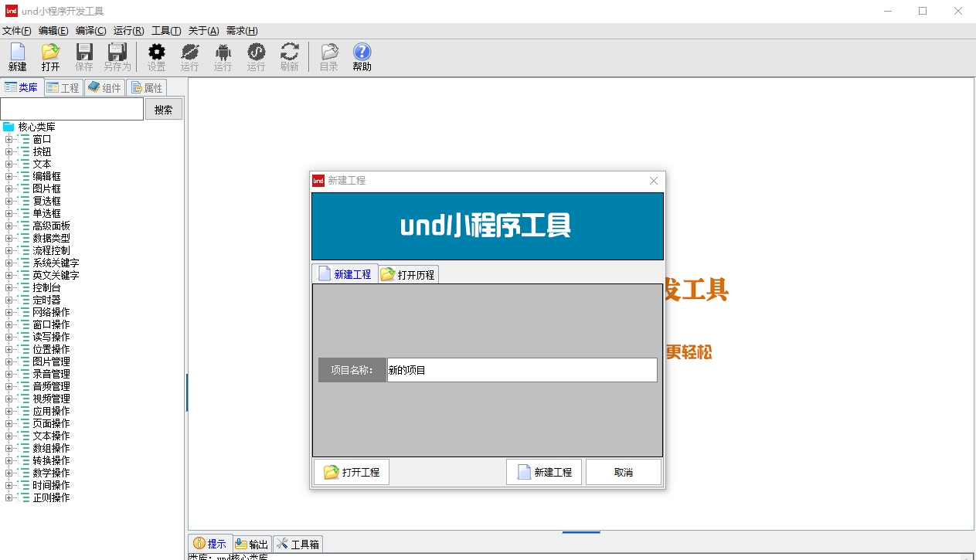
Task: Expand the 数学操作 tree node
Action: pyautogui.click(x=7, y=473)
